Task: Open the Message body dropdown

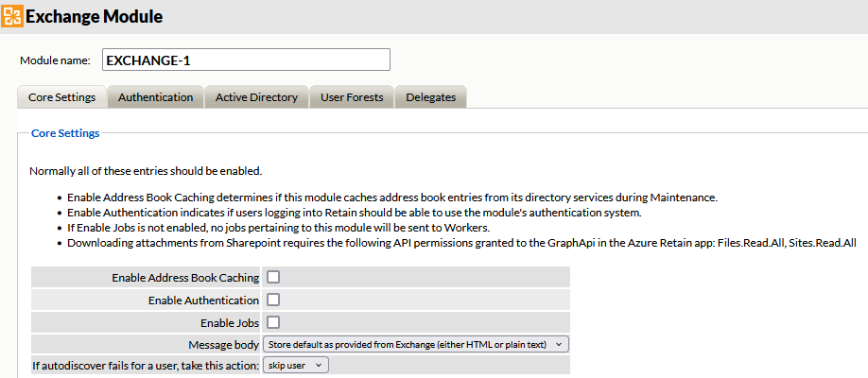Action: (x=416, y=344)
